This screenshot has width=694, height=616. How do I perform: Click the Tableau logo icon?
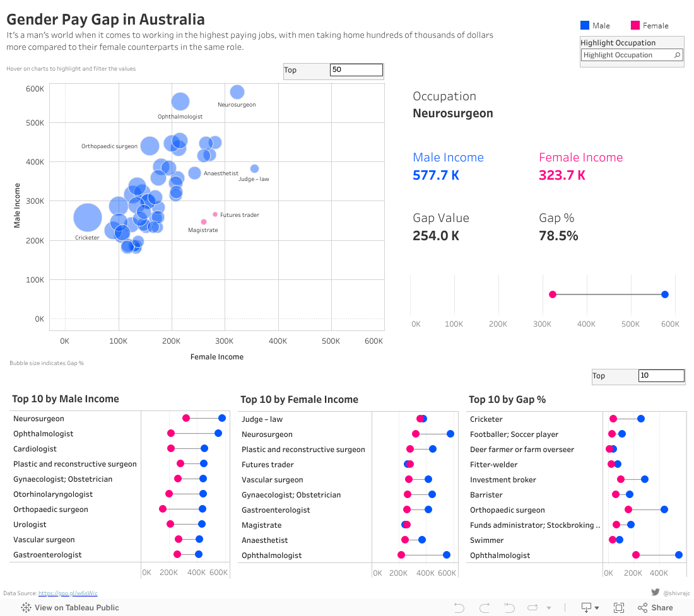coord(26,608)
